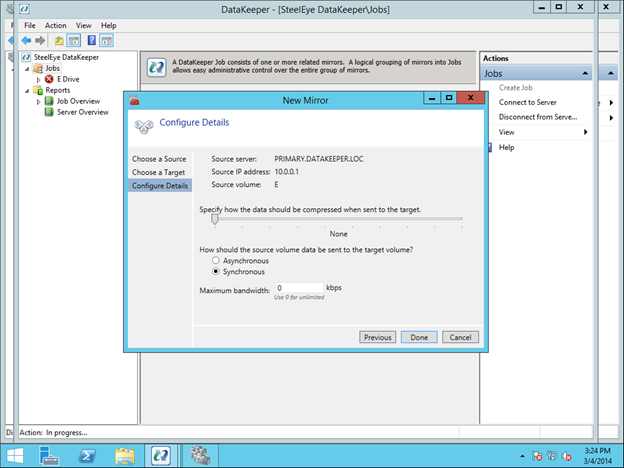Click the blue Help toolbar icon
This screenshot has height=468, width=624.
pyautogui.click(x=91, y=40)
